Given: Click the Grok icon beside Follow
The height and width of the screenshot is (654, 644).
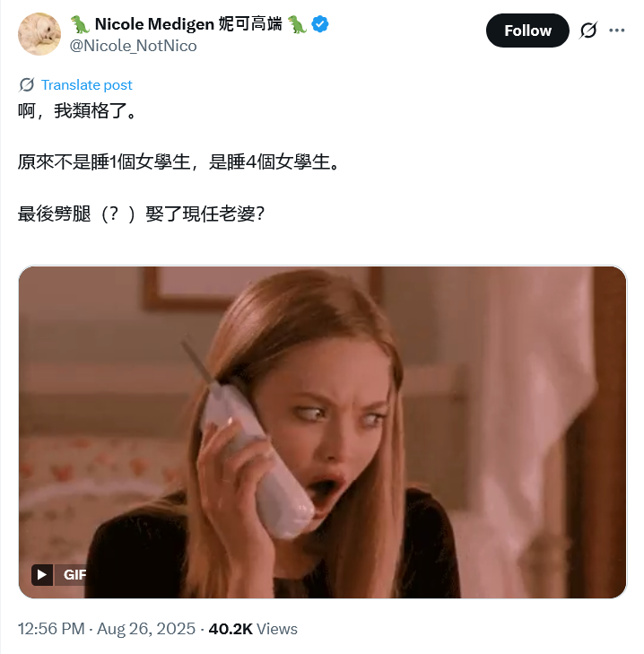Looking at the screenshot, I should pos(588,30).
